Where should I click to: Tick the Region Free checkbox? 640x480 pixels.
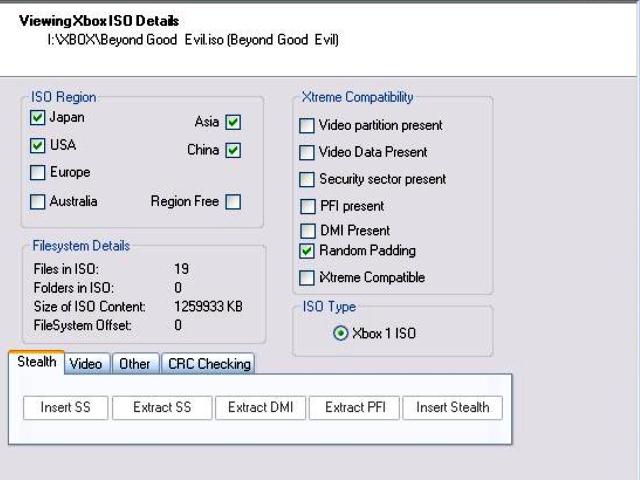coord(233,202)
